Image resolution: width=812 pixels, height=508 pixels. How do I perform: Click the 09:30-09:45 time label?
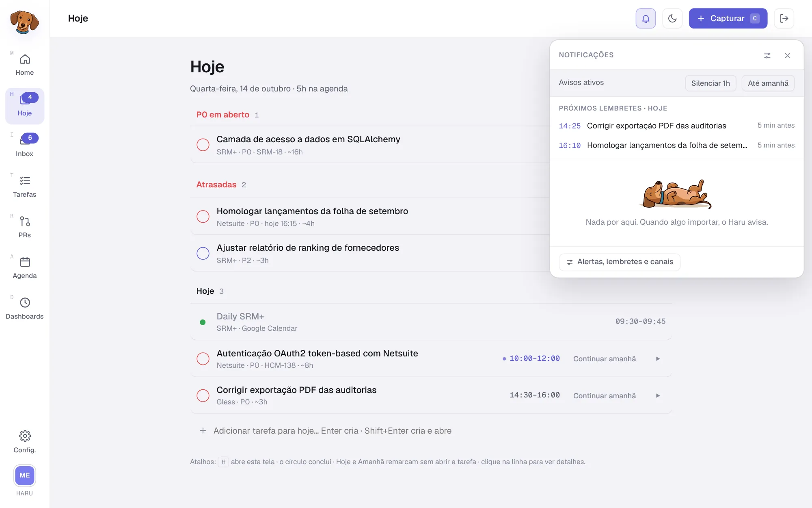click(x=640, y=321)
